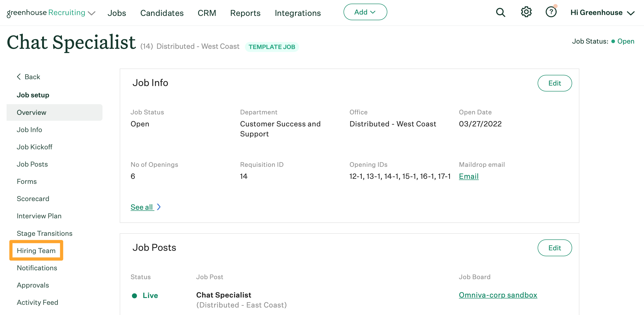Navigate to Integrations in top bar
Viewport: 644px width, 315px height.
tap(298, 13)
